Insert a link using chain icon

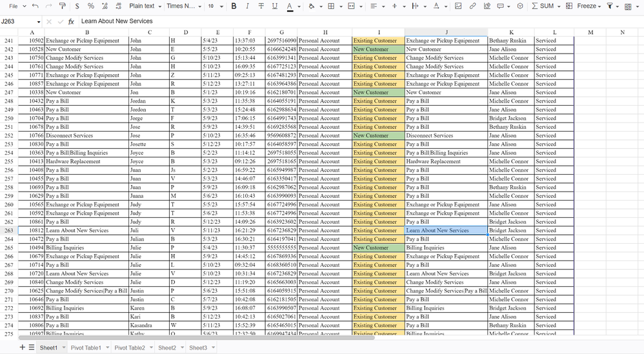tap(472, 6)
